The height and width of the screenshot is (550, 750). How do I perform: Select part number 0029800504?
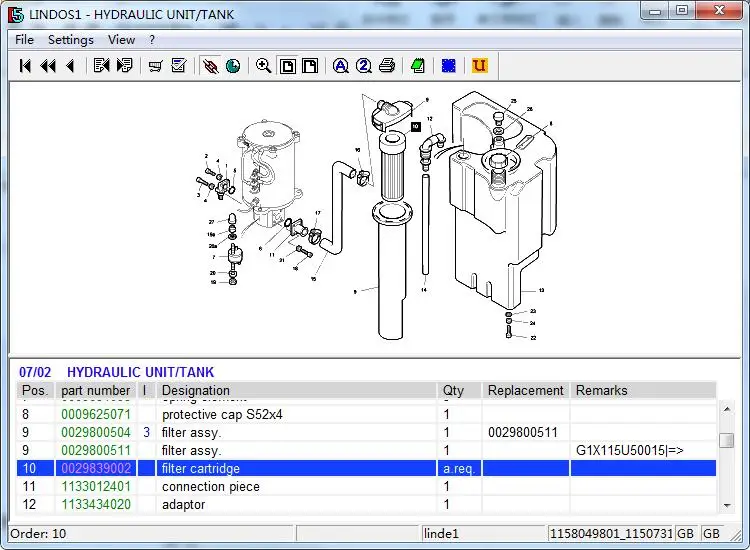[x=96, y=432]
